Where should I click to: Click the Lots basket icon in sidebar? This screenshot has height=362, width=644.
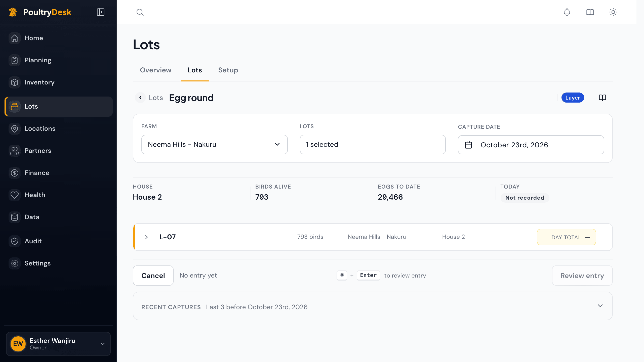(x=15, y=107)
